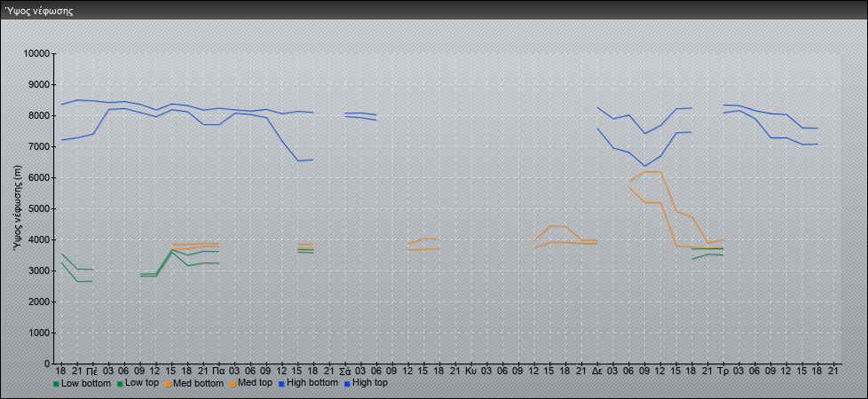
Task: Select the 'Τρ' day label on time axis
Action: click(722, 371)
